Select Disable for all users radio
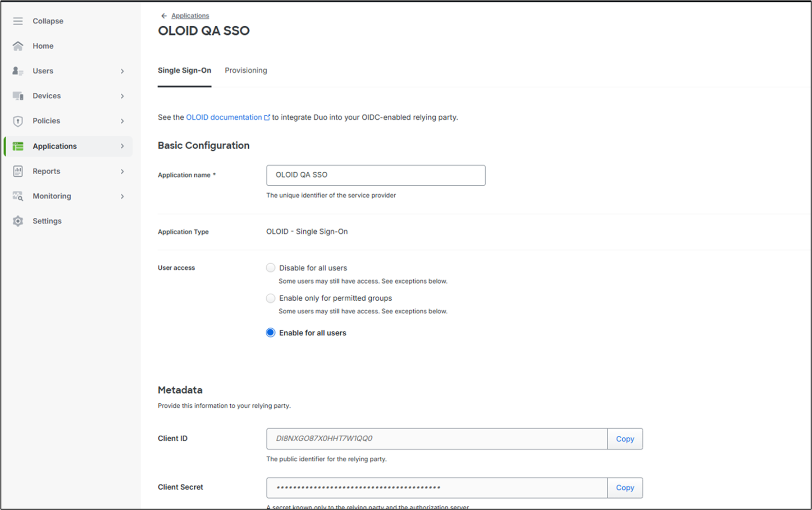The width and height of the screenshot is (812, 510). (270, 268)
